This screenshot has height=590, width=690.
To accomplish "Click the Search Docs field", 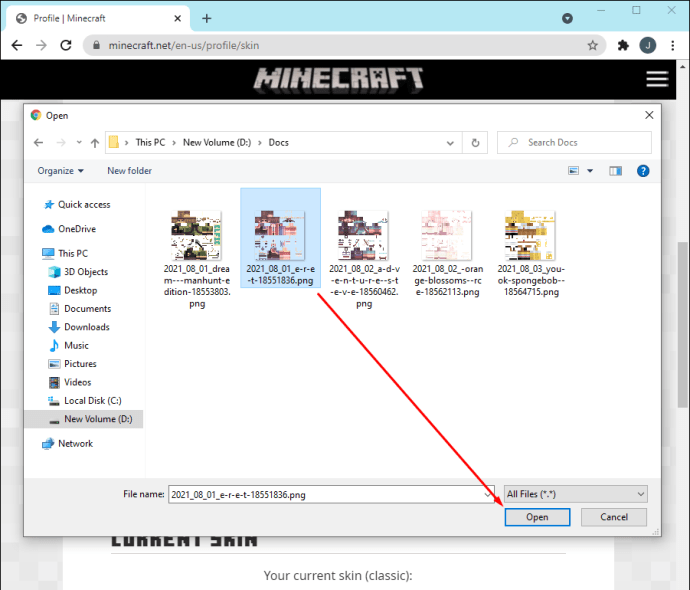I will click(x=574, y=143).
